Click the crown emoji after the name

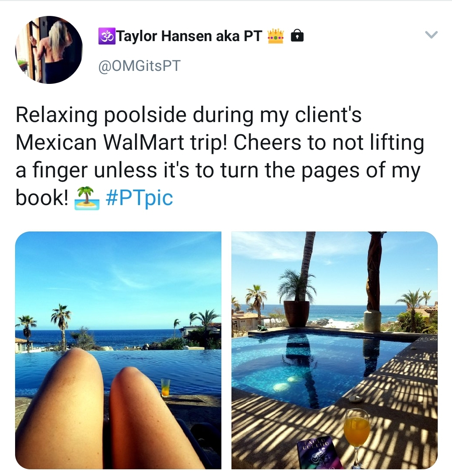pyautogui.click(x=275, y=36)
